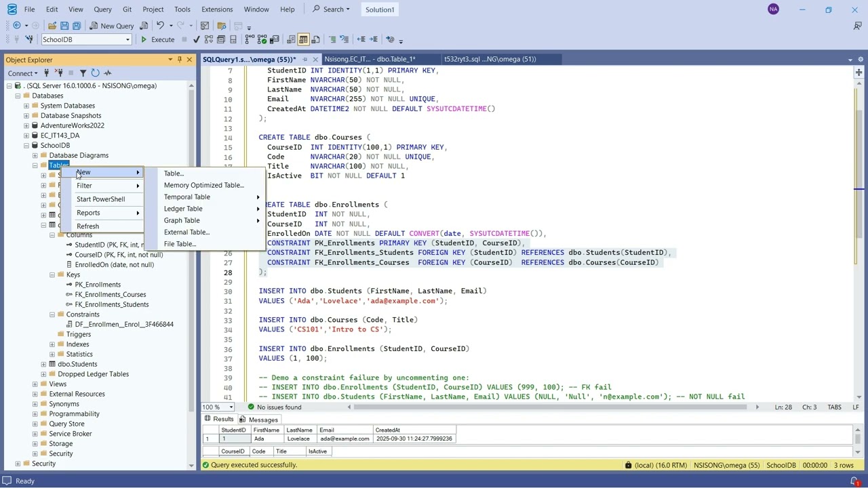The height and width of the screenshot is (488, 868).
Task: Toggle IntelliSense Enabled button
Action: coord(233,39)
